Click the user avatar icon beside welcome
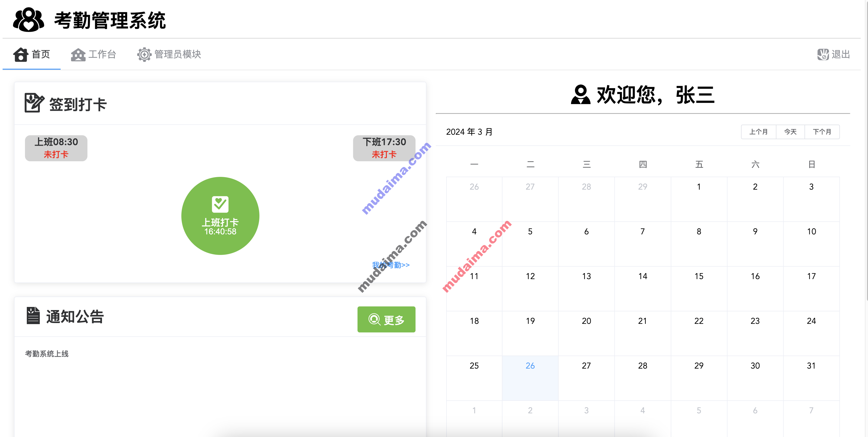 [580, 95]
